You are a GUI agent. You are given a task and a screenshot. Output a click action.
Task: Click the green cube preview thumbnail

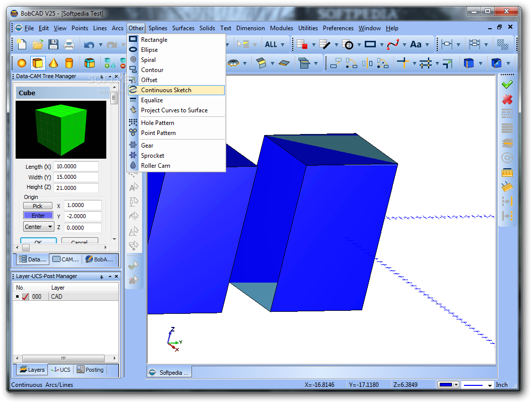(61, 129)
